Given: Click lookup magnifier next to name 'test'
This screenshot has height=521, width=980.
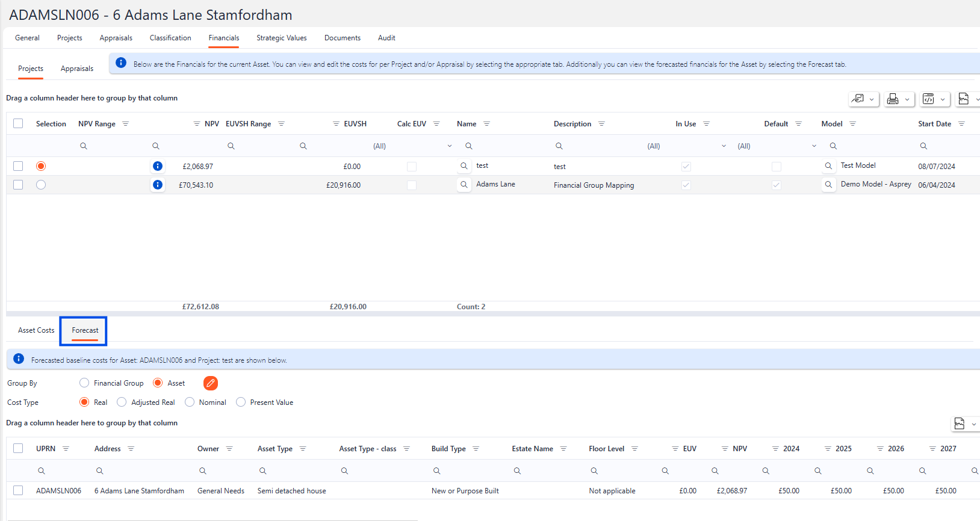Looking at the screenshot, I should 464,166.
